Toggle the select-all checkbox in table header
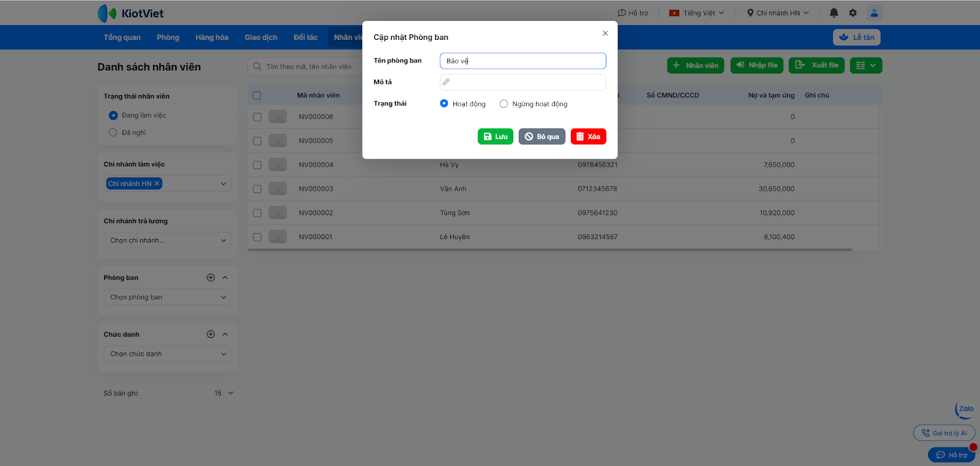980x466 pixels. 257,96
